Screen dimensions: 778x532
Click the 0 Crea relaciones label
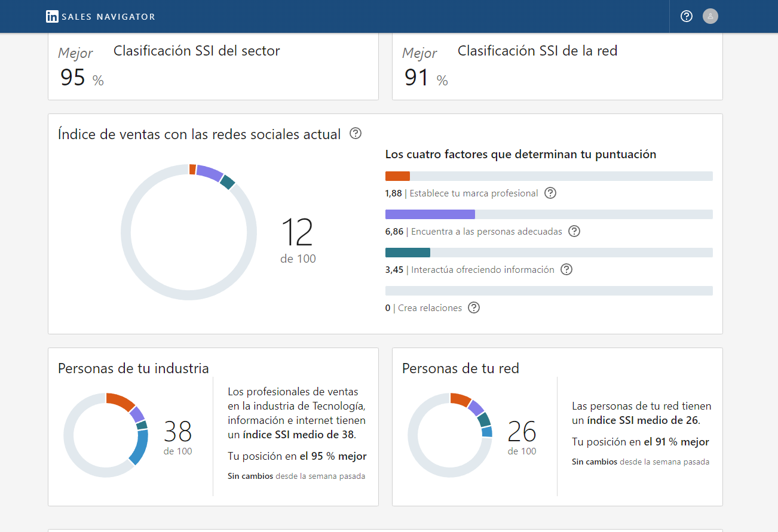[424, 308]
